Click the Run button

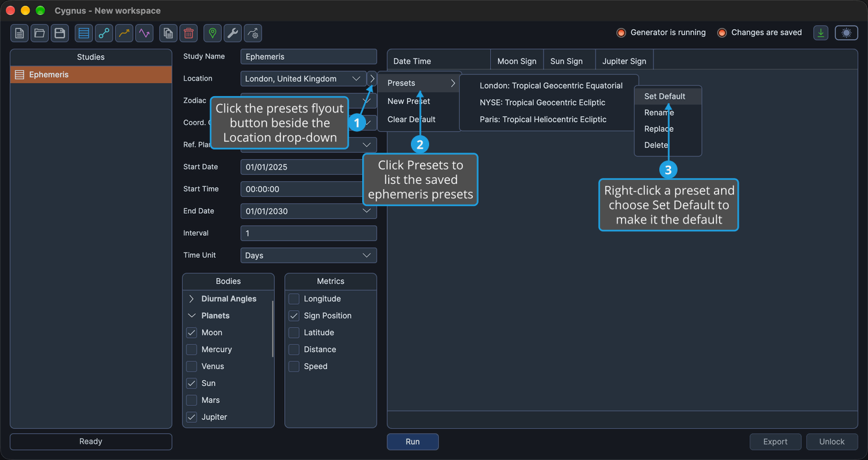413,442
